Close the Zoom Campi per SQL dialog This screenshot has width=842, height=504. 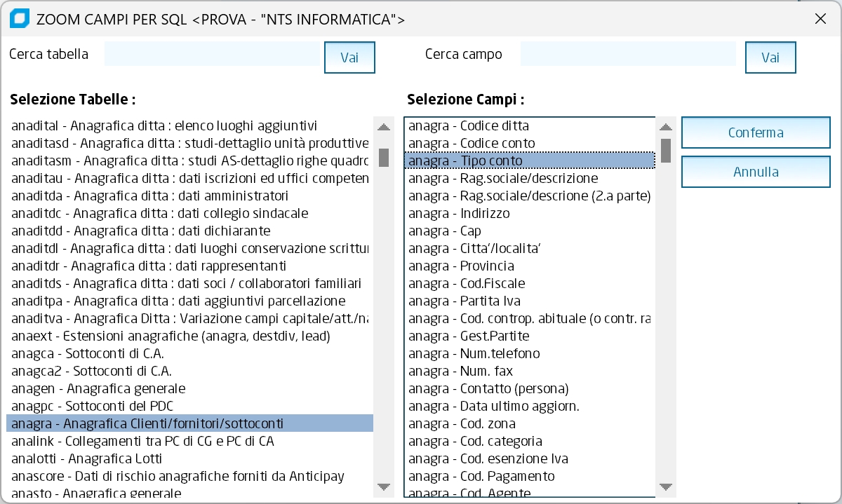[x=820, y=19]
